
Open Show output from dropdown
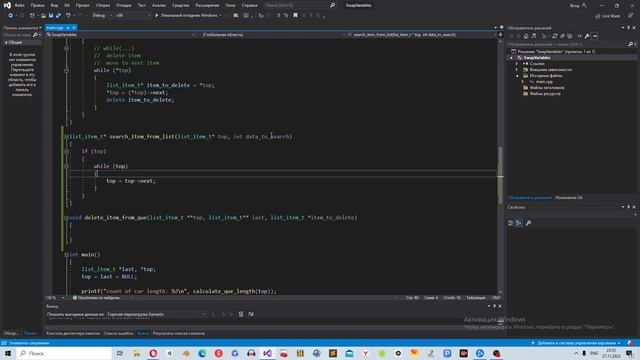pyautogui.click(x=156, y=314)
